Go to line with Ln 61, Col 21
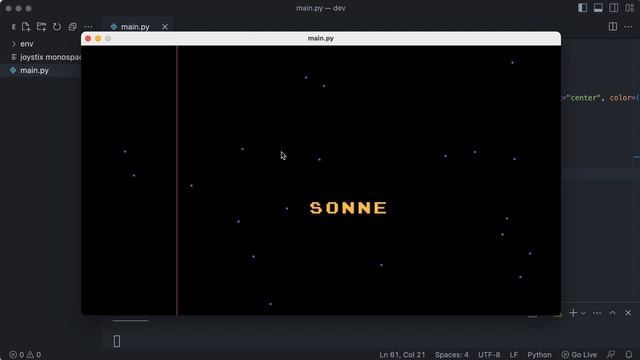640x360 pixels. coord(402,355)
